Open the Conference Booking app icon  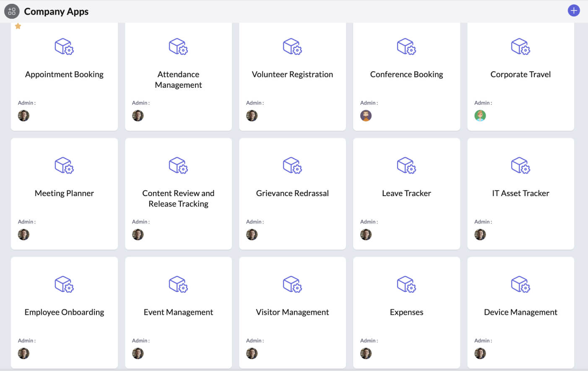click(406, 47)
